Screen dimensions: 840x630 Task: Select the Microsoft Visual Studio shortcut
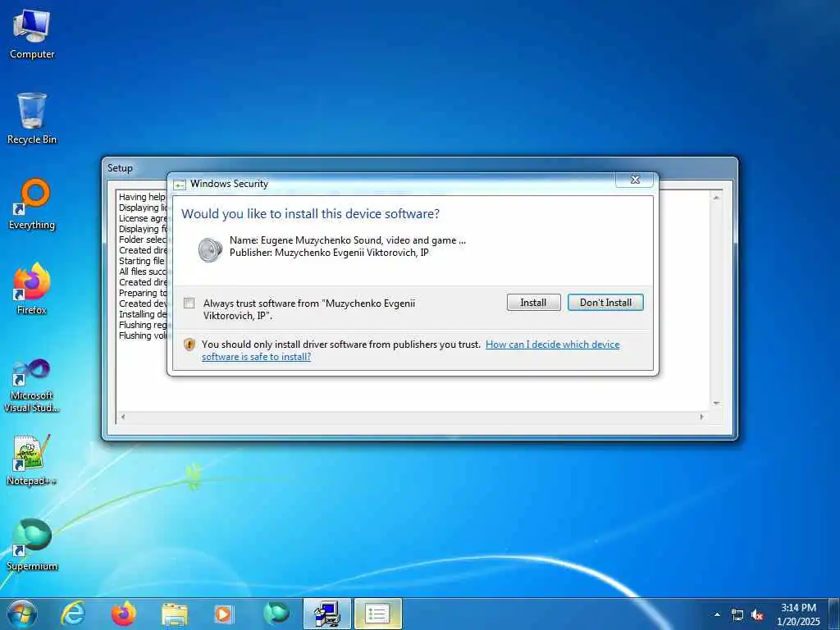pyautogui.click(x=32, y=386)
